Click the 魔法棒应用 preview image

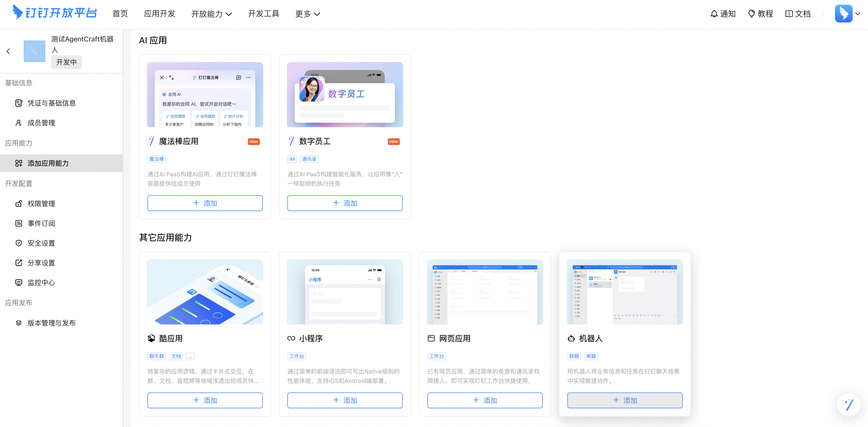[x=205, y=94]
